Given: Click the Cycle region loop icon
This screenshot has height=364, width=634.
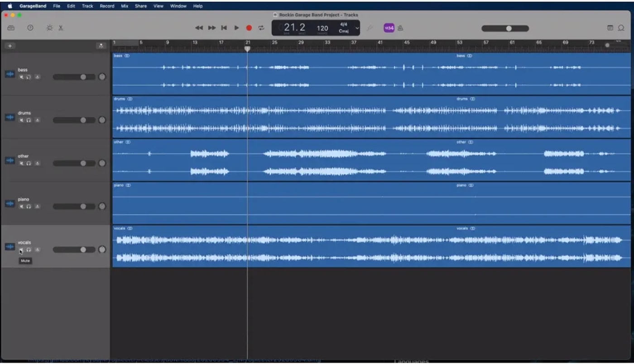Looking at the screenshot, I should (x=262, y=28).
